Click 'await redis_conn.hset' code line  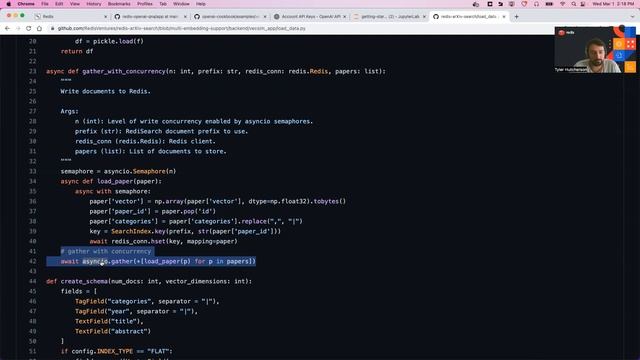pyautogui.click(x=163, y=242)
